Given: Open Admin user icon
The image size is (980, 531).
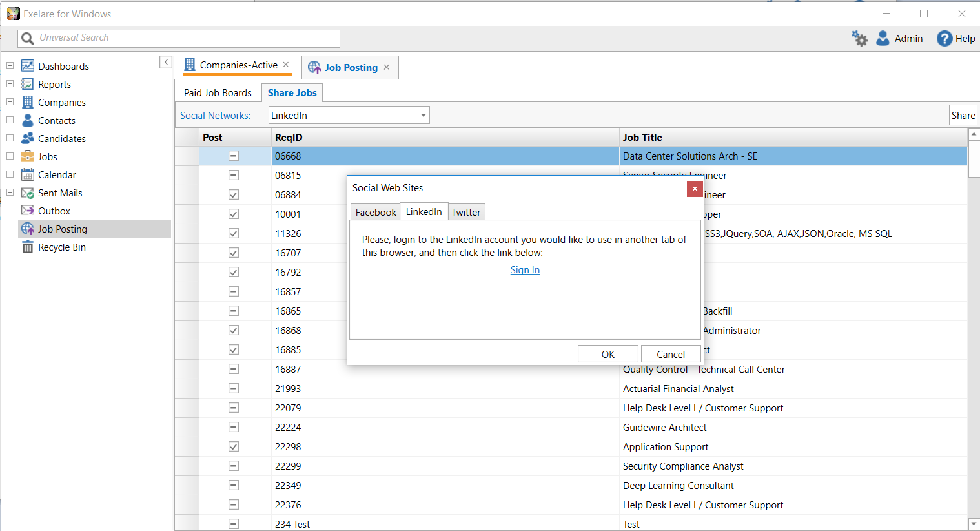Looking at the screenshot, I should (x=883, y=38).
